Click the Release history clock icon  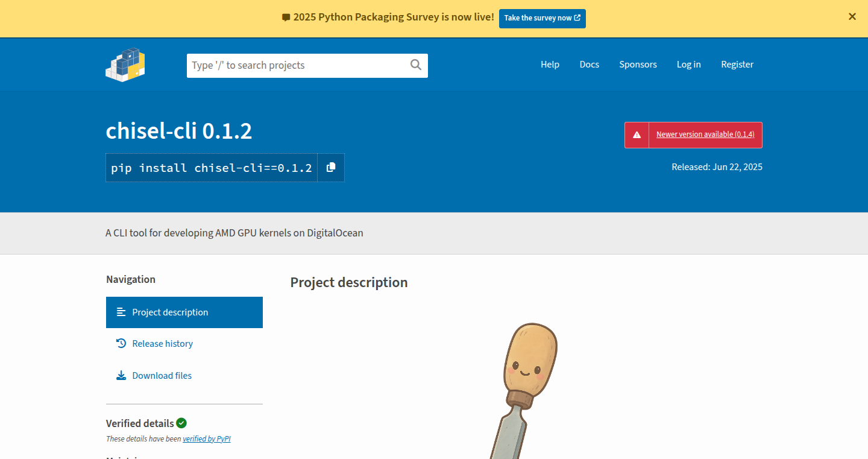[121, 343]
